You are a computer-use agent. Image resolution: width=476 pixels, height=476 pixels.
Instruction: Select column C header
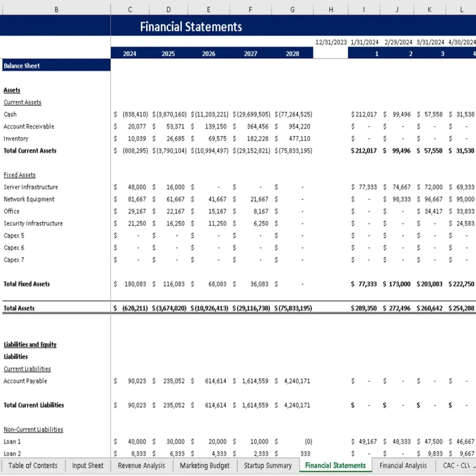130,10
